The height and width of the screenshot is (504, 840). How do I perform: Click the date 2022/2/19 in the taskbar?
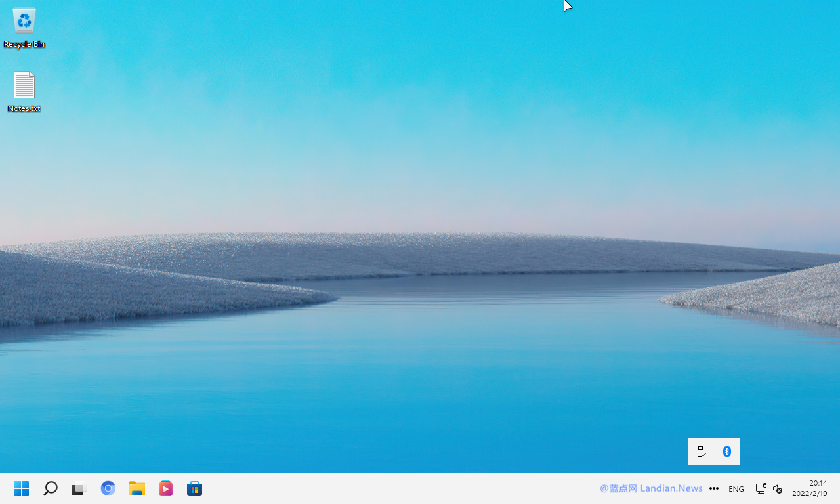click(x=810, y=493)
